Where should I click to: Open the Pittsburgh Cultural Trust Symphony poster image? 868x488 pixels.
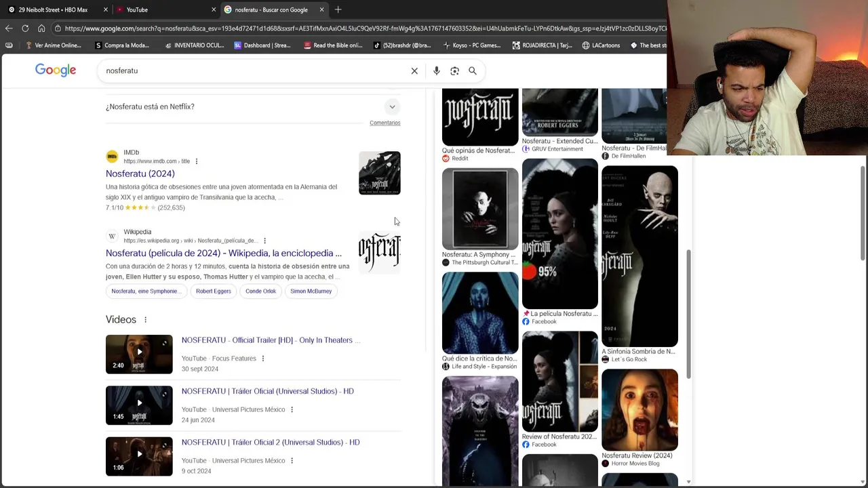coord(480,209)
